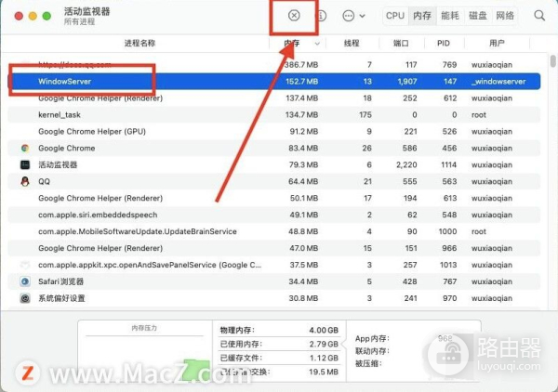This screenshot has height=392, width=558.
Task: Click the QQ process name
Action: pyautogui.click(x=44, y=182)
